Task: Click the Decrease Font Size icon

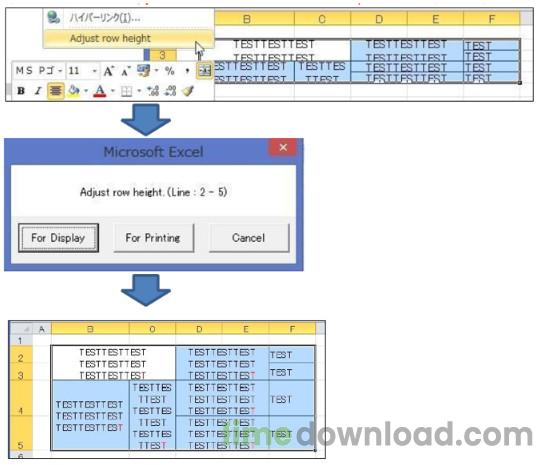Action: pyautogui.click(x=126, y=71)
